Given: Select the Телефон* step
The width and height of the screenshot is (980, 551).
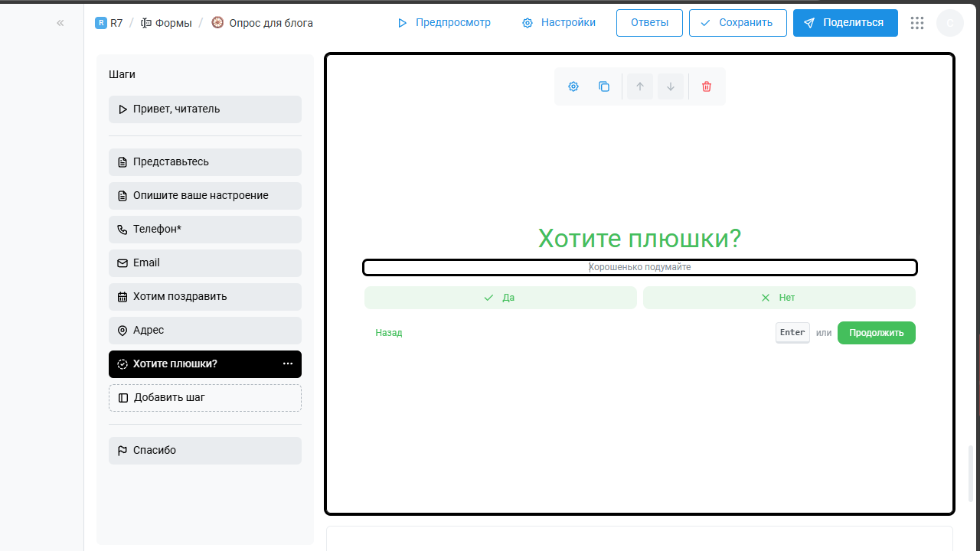Looking at the screenshot, I should tap(205, 230).
